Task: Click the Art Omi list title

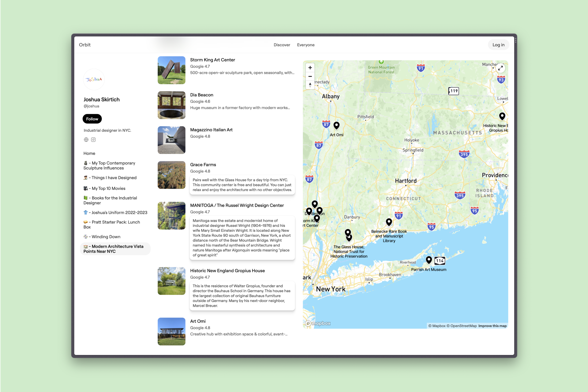Action: pos(198,321)
